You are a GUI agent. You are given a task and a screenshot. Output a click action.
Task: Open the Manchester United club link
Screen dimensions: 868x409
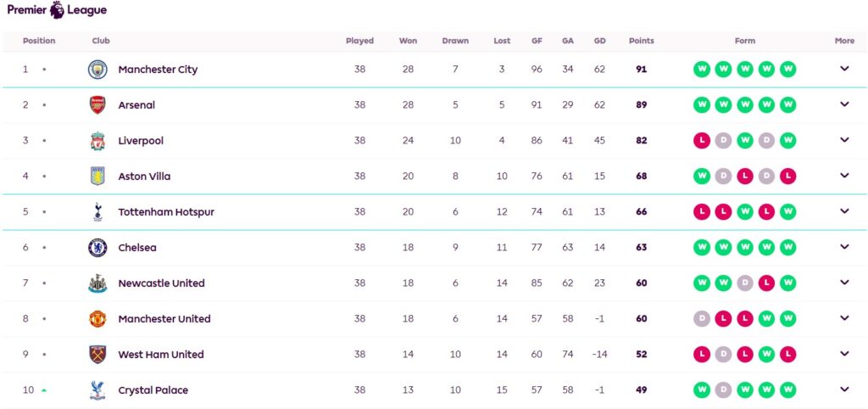click(x=164, y=319)
